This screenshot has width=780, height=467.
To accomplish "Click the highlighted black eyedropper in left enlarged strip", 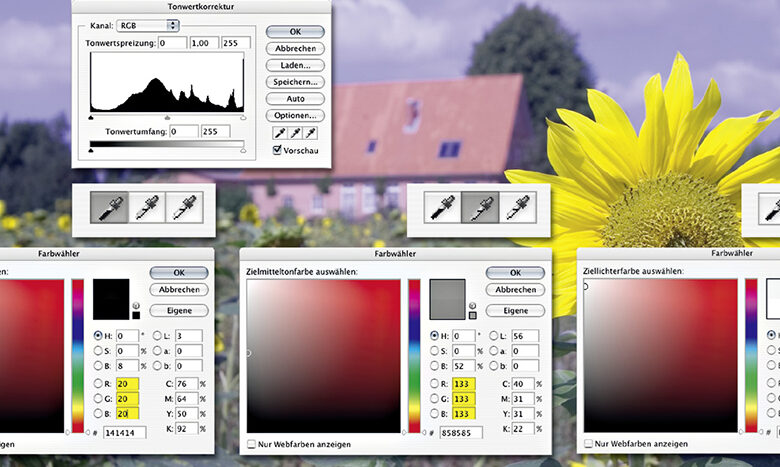I will (x=109, y=207).
